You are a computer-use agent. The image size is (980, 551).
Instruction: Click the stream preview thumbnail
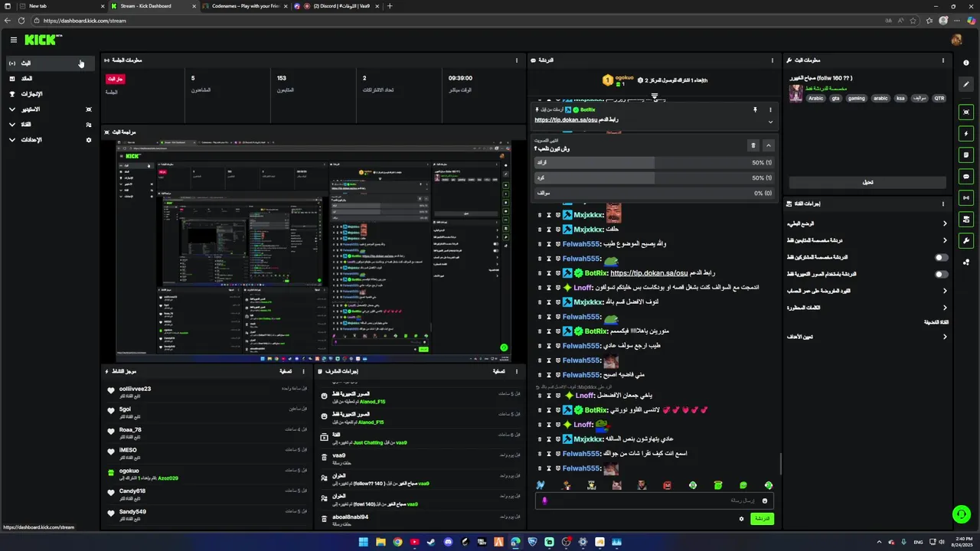tap(313, 251)
